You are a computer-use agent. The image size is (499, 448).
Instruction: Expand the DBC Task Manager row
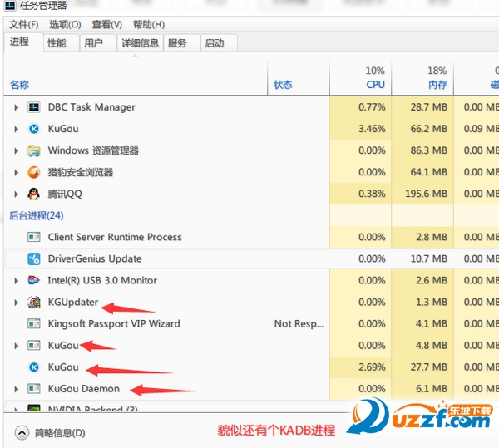click(17, 107)
